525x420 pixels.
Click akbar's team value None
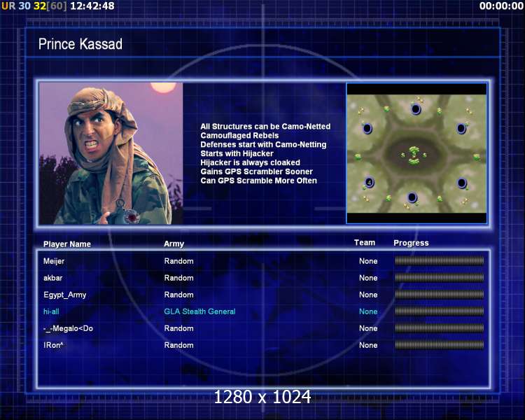tap(368, 278)
